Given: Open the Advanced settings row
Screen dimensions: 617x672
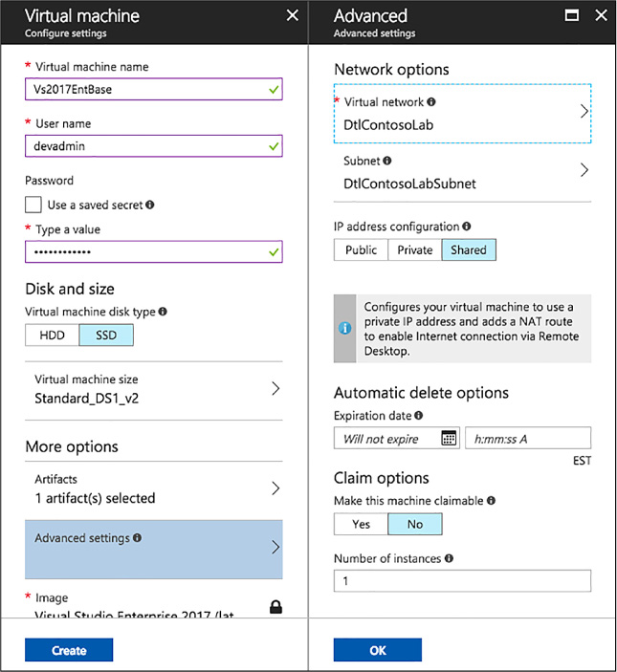Looking at the screenshot, I should pos(154,549).
